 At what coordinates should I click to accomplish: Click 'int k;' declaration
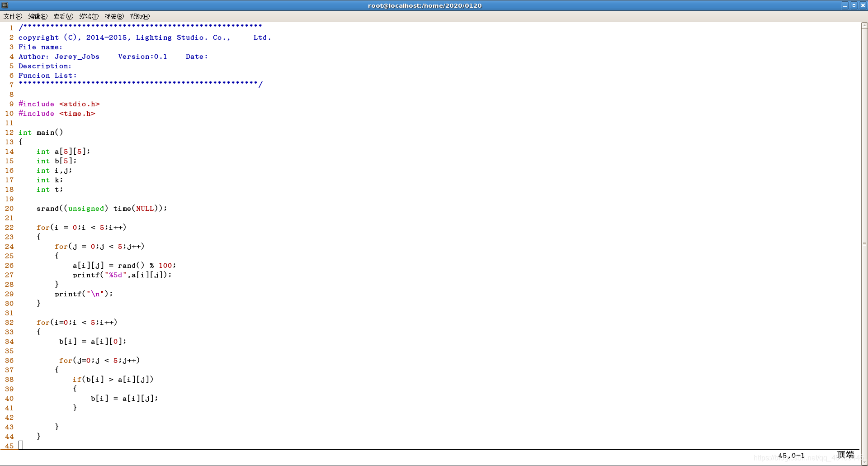(x=50, y=180)
